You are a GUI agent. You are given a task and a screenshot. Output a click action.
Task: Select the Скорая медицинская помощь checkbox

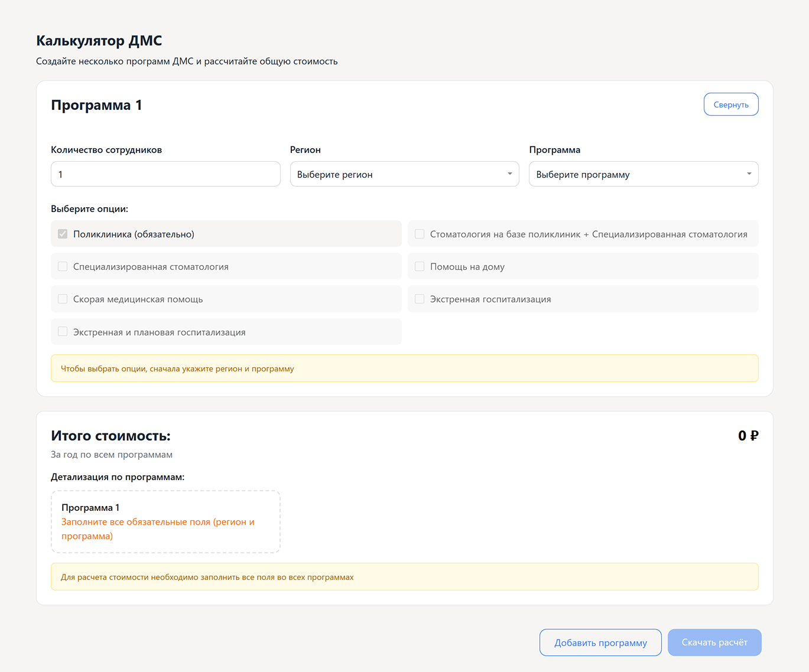point(63,299)
